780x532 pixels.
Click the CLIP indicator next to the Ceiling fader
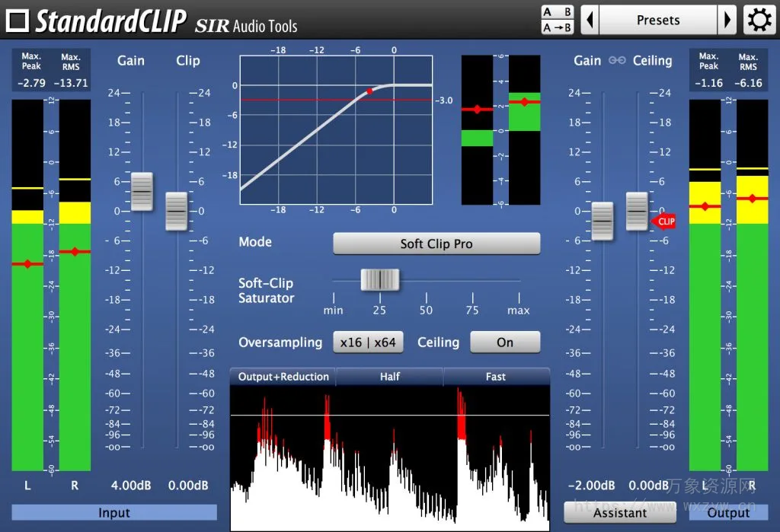pos(665,221)
